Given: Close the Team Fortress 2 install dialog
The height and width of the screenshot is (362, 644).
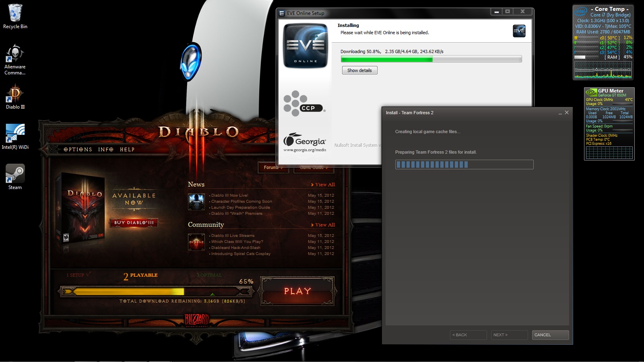Looking at the screenshot, I should (x=567, y=113).
